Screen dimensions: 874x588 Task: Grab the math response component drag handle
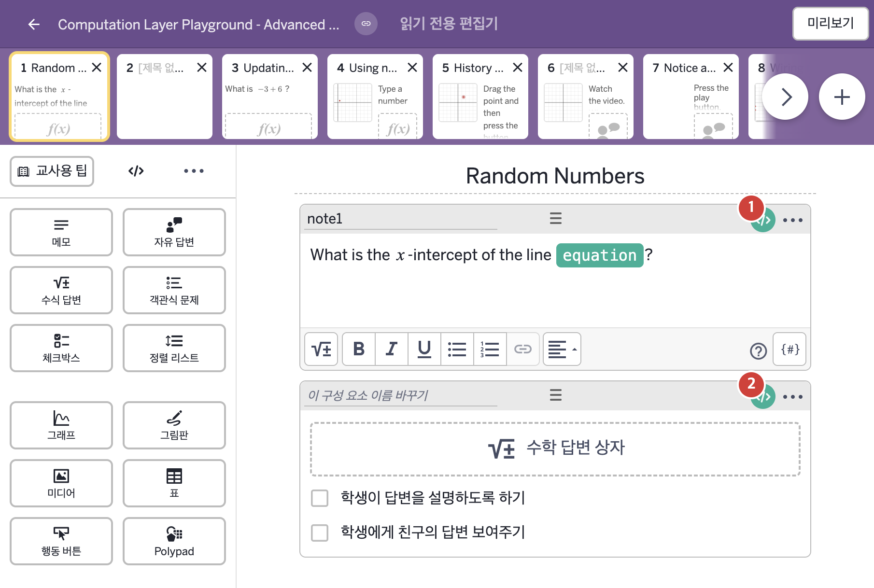click(556, 395)
